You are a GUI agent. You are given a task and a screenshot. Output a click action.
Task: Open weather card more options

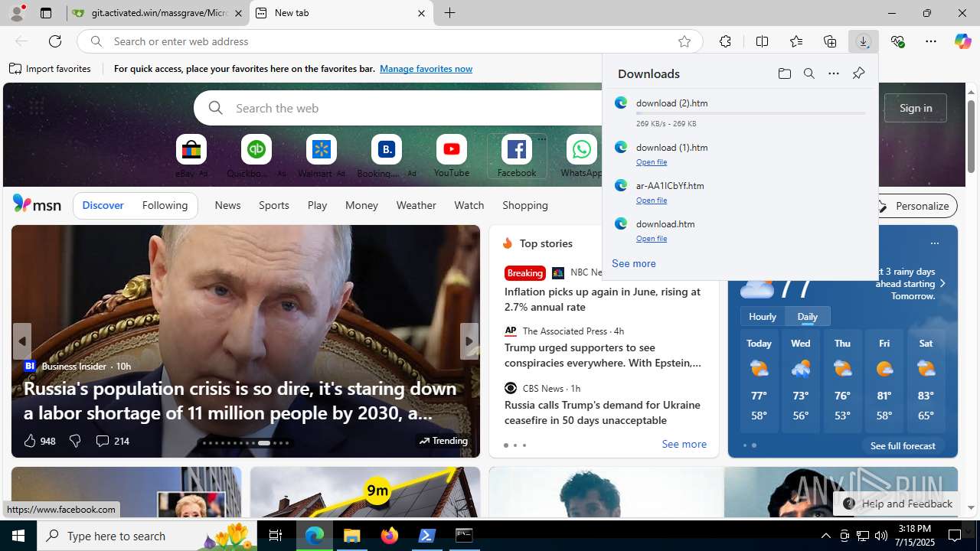tap(934, 243)
